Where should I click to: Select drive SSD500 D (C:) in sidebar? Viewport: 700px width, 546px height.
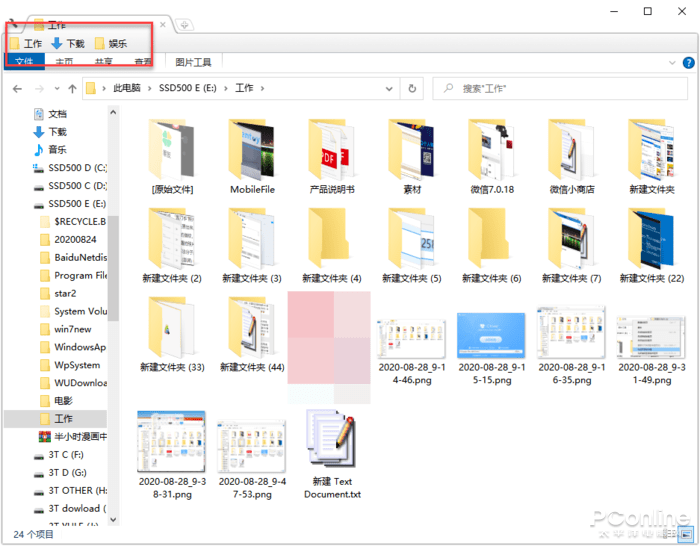70,168
